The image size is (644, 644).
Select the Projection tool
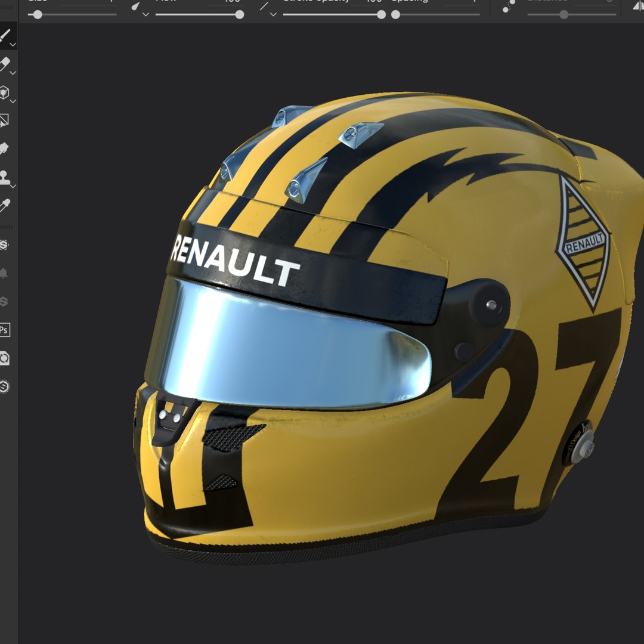[x=4, y=92]
